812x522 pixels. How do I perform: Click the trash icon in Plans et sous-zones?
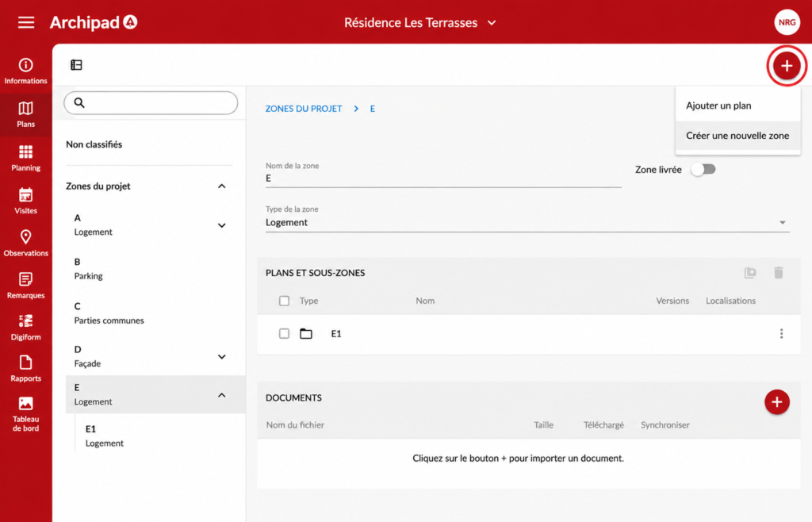tap(779, 272)
